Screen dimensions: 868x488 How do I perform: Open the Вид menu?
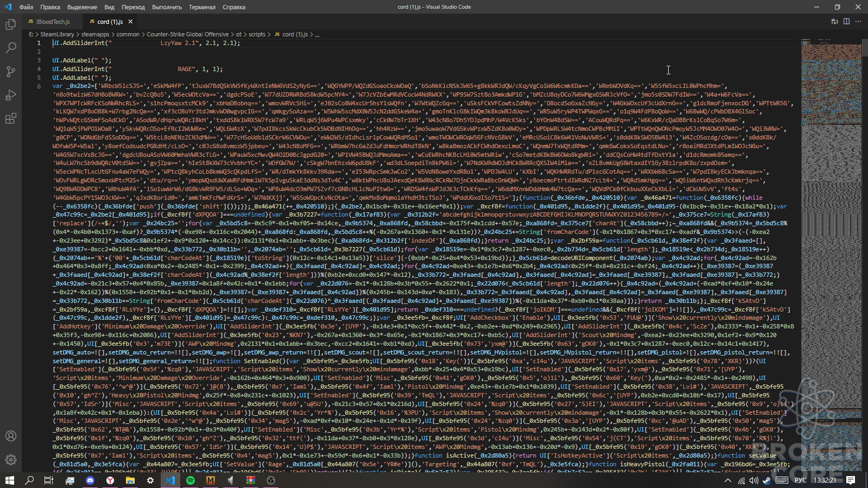[x=109, y=7]
